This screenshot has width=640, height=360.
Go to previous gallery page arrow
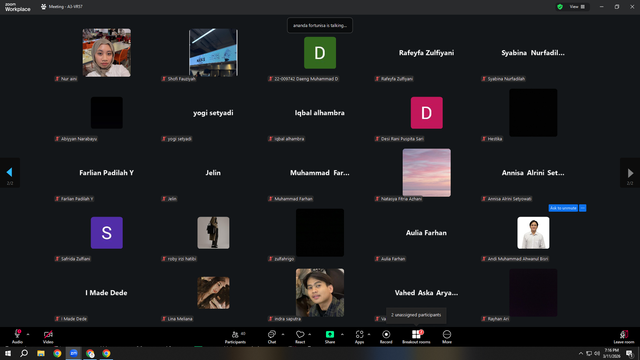10,173
